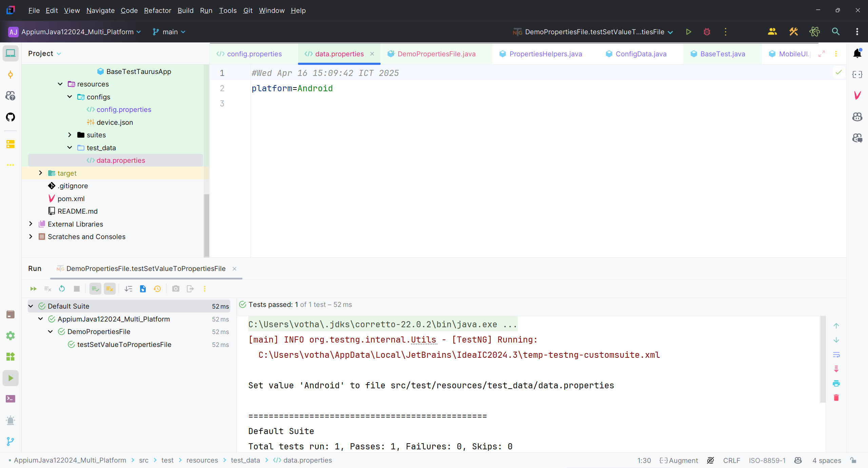Open Code With Me people icon
868x468 pixels.
tap(772, 32)
